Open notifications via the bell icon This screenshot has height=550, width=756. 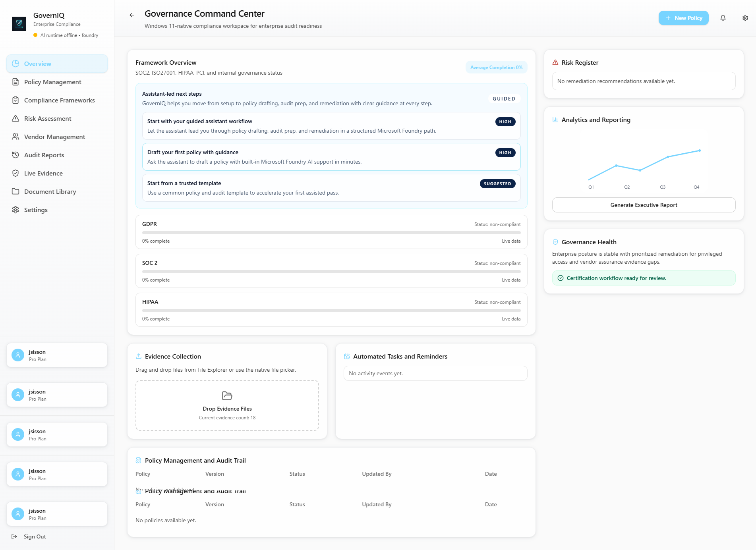click(723, 18)
